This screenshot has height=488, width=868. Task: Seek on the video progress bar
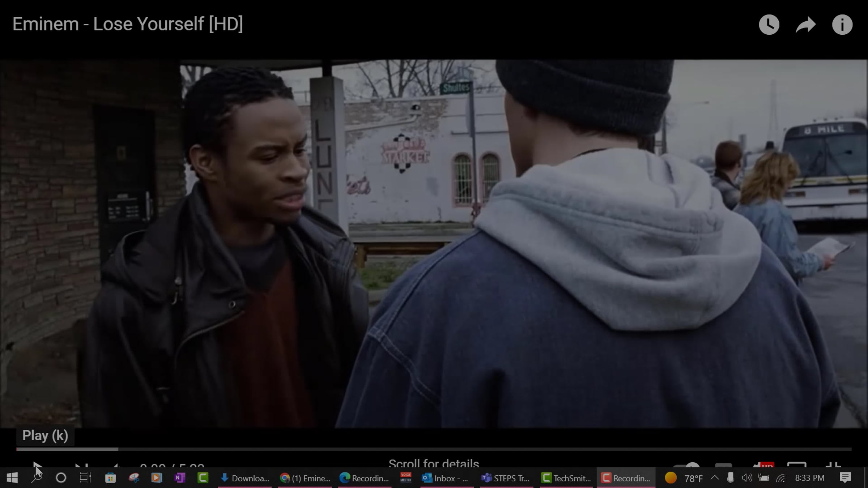point(434,449)
